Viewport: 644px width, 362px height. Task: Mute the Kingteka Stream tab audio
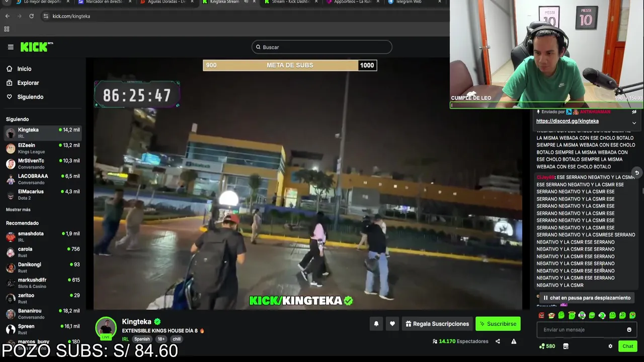tap(246, 2)
